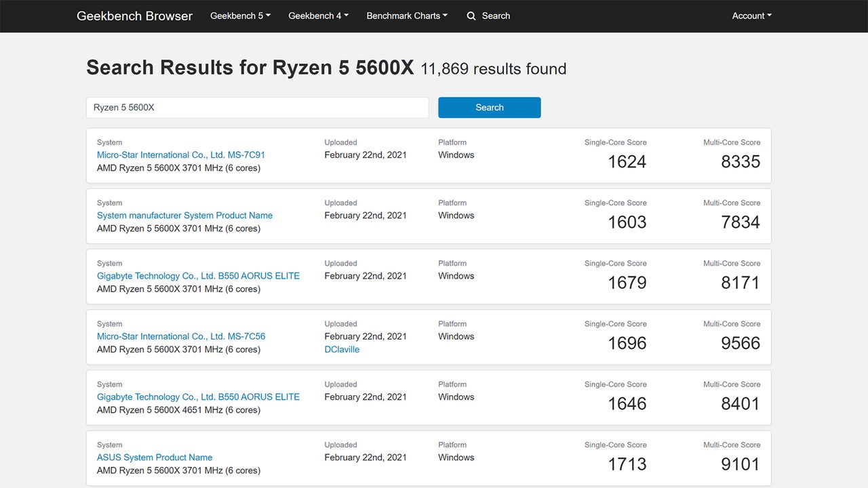The image size is (868, 488).
Task: Open the Benchmark Charts dropdown
Action: click(x=407, y=16)
